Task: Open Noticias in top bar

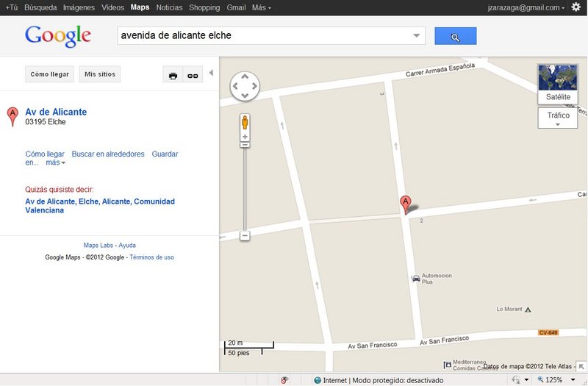Action: (x=169, y=7)
